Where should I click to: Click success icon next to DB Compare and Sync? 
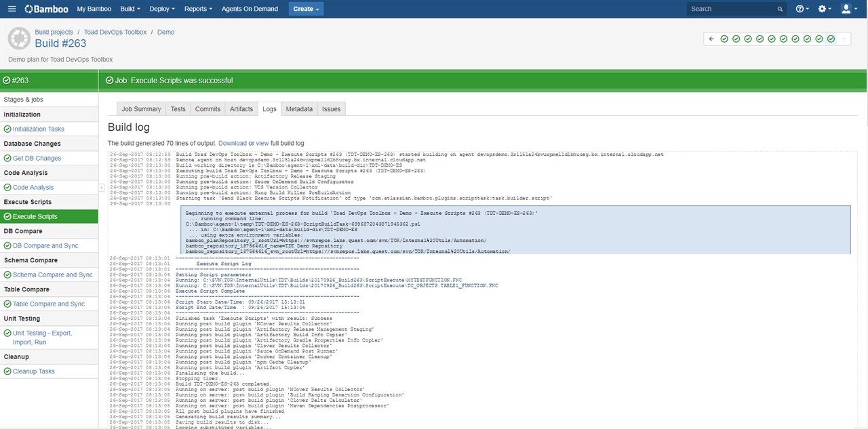coord(7,245)
